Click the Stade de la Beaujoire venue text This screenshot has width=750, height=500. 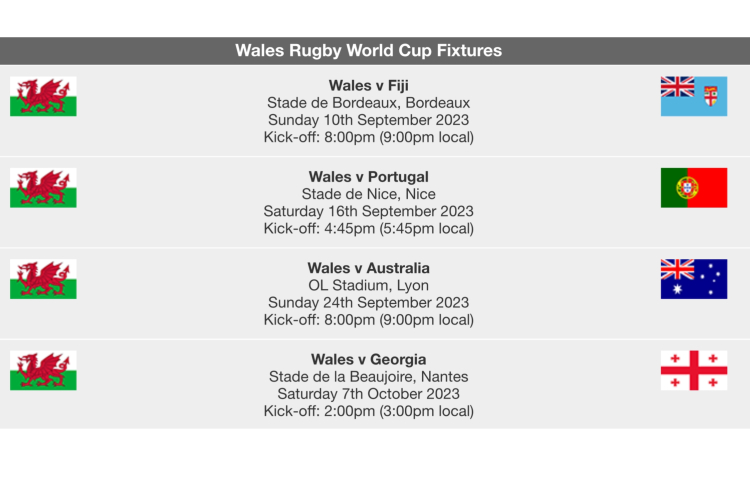368,376
